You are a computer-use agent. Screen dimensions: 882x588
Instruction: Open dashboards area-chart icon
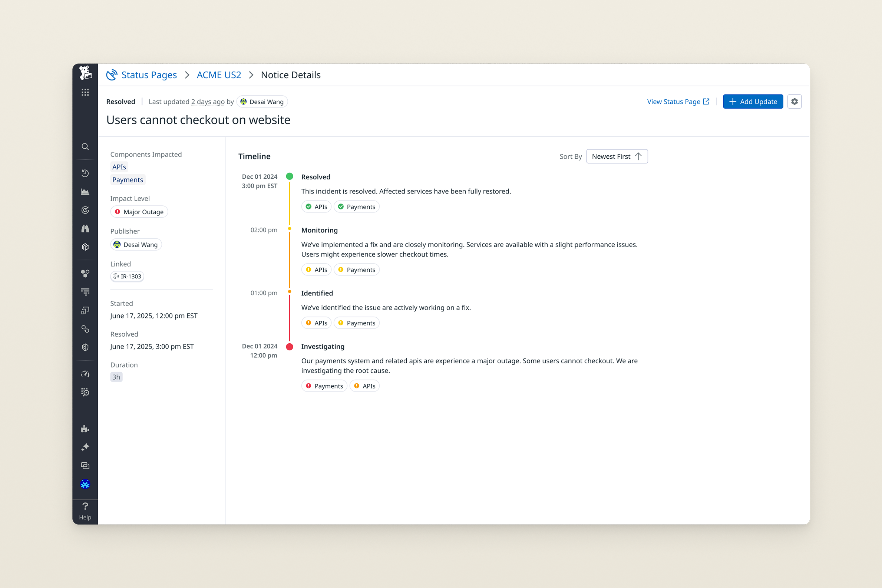click(85, 192)
